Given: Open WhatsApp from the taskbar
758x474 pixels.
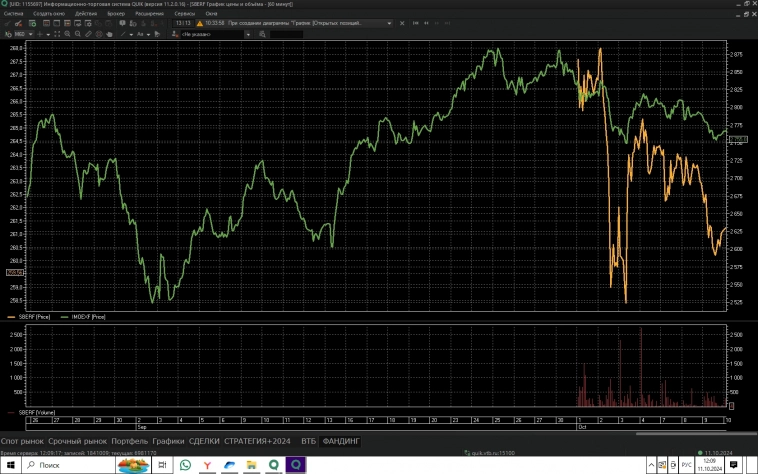Looking at the screenshot, I should point(185,465).
